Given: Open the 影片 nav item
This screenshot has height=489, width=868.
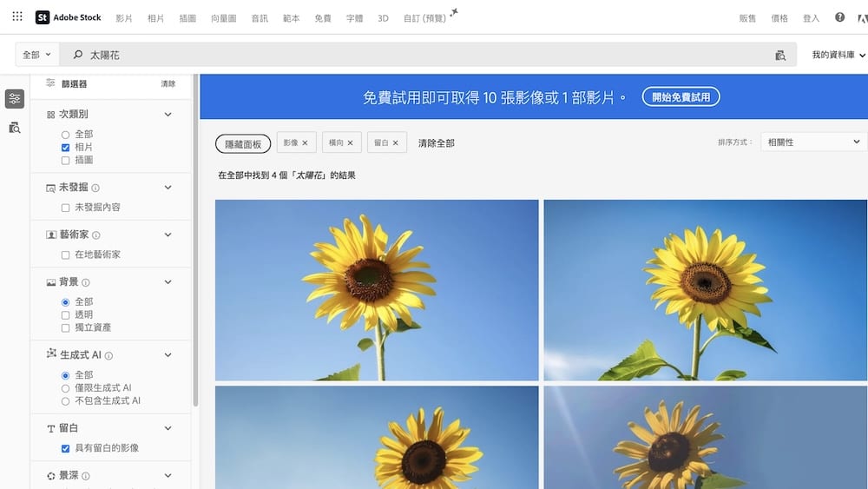Looking at the screenshot, I should pos(124,18).
